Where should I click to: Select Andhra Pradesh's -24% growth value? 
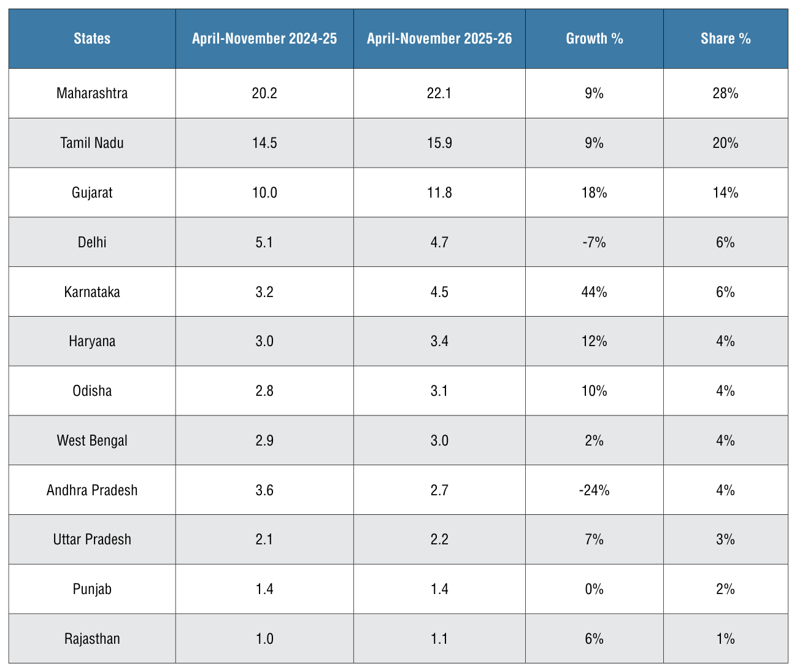(x=595, y=490)
